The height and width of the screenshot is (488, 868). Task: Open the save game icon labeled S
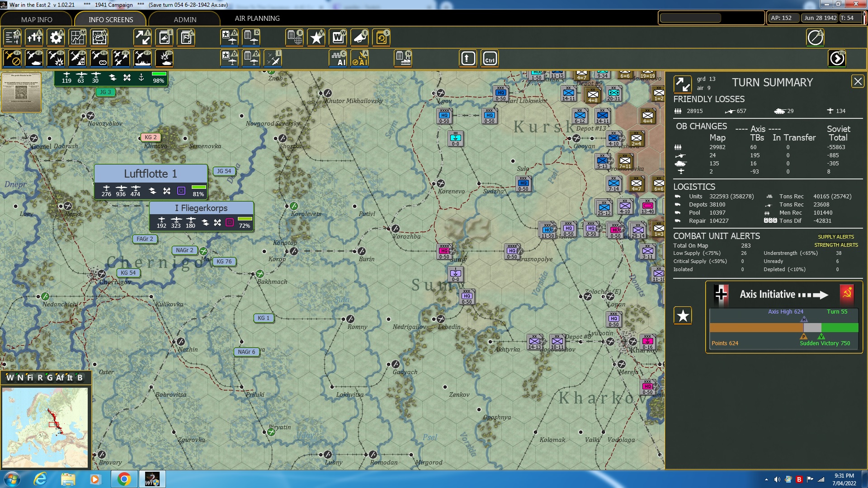pos(381,38)
